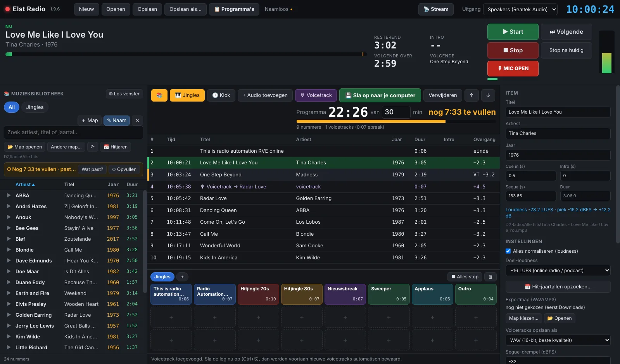Sort library by Artiest column
The width and height of the screenshot is (620, 364).
click(x=25, y=185)
